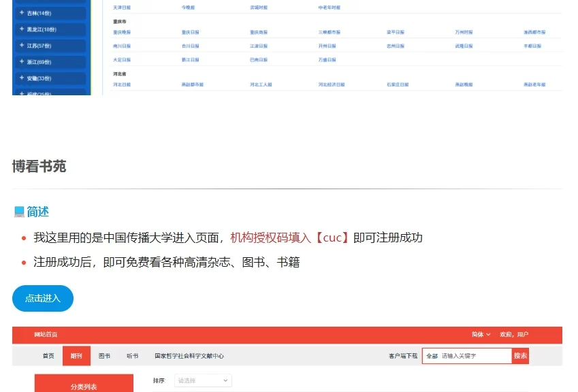Open the 重庆日报 newspaper link
Viewport: 578px width, 392px height.
[190, 33]
